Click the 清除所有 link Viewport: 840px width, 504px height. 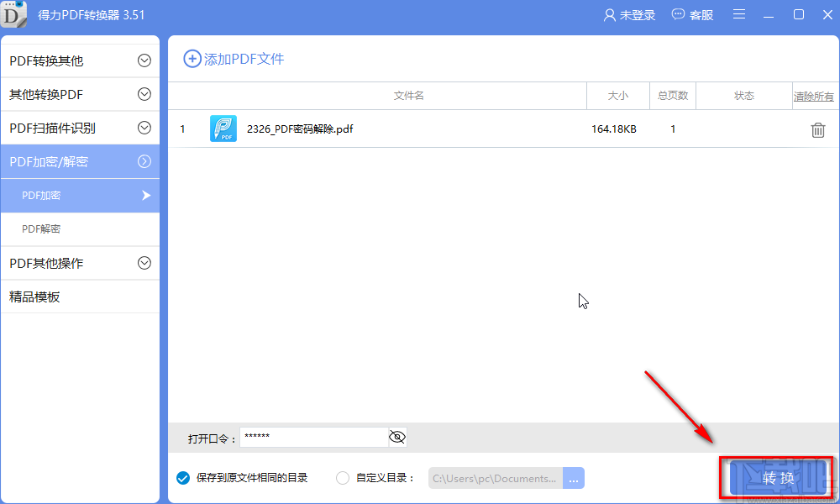(x=812, y=96)
